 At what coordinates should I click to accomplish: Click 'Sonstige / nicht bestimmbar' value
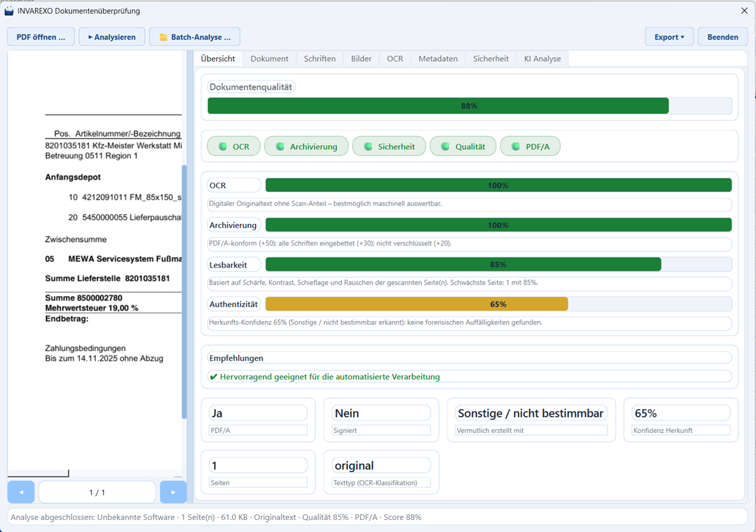(531, 413)
